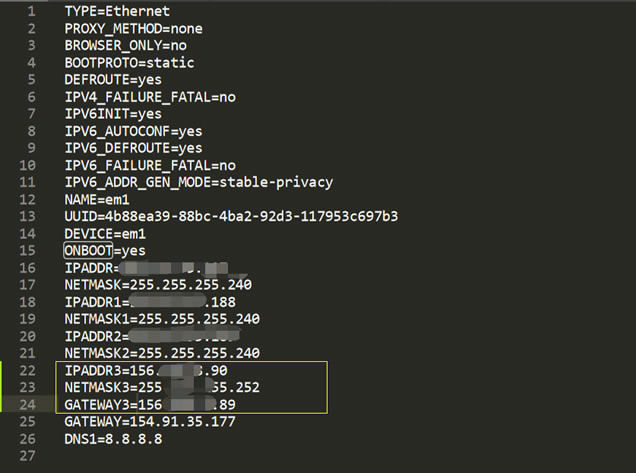The width and height of the screenshot is (636, 473).
Task: Click line number 1 in gutter
Action: tap(31, 11)
